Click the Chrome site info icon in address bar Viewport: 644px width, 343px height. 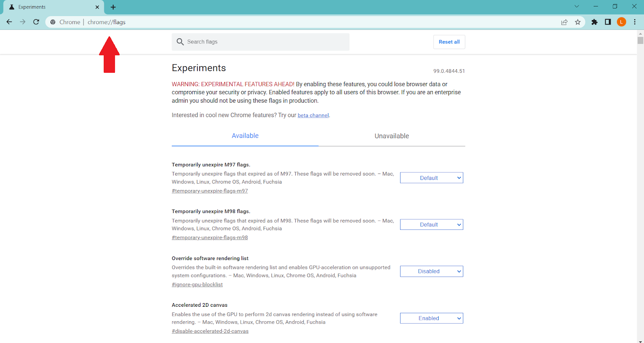(x=53, y=22)
